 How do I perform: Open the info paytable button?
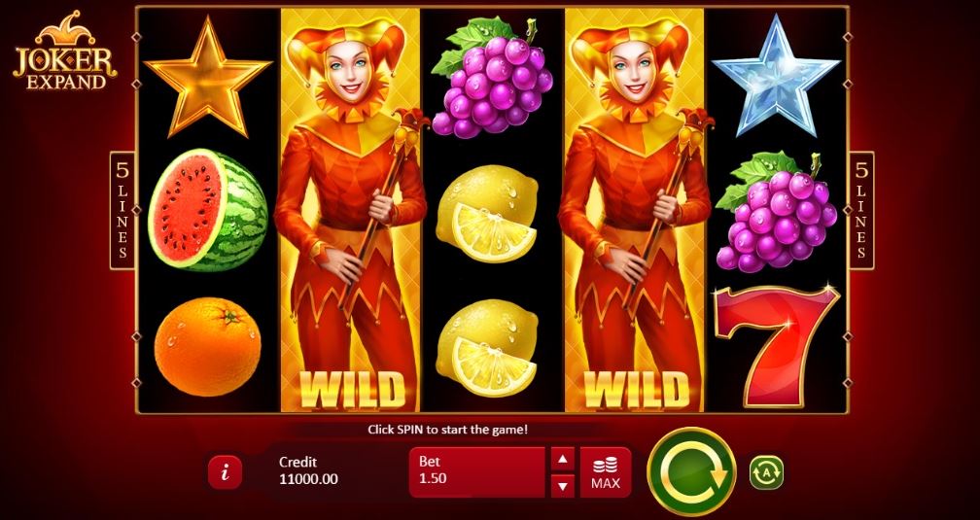(x=225, y=471)
